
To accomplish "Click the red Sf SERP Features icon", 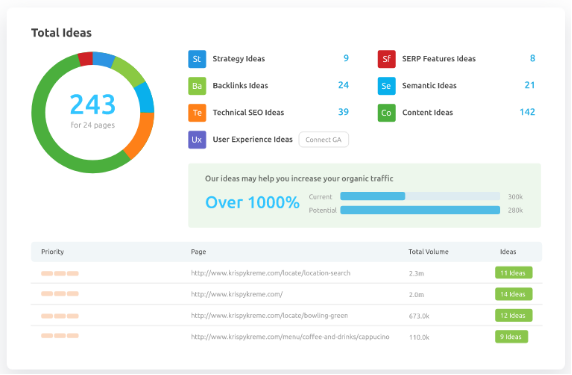I will coord(387,59).
